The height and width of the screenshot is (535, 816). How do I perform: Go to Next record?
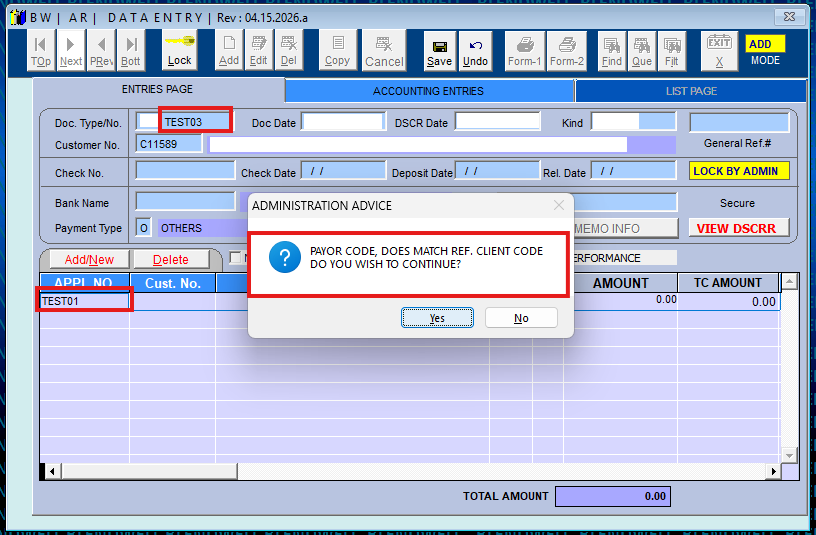[71, 50]
